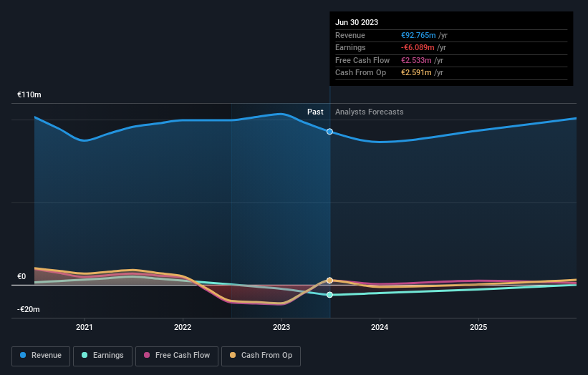The image size is (588, 375).
Task: Click the 2024 x-axis label
Action: [x=380, y=327]
